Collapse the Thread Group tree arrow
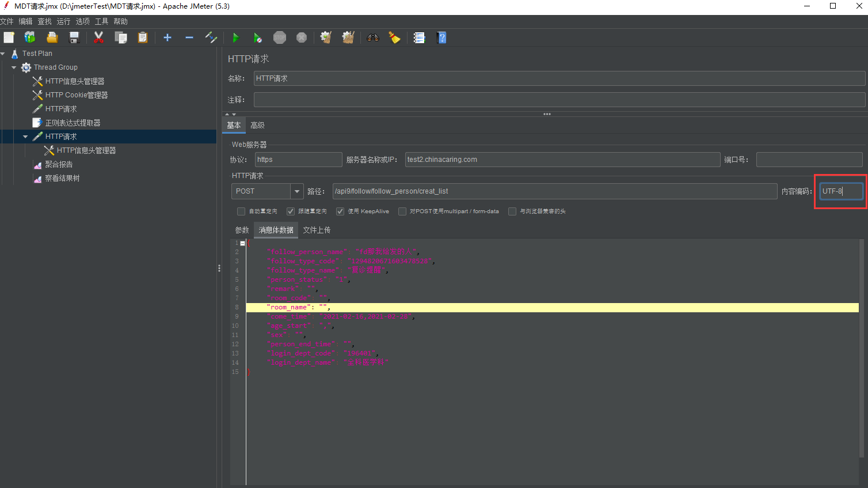The width and height of the screenshot is (868, 488). tap(14, 67)
